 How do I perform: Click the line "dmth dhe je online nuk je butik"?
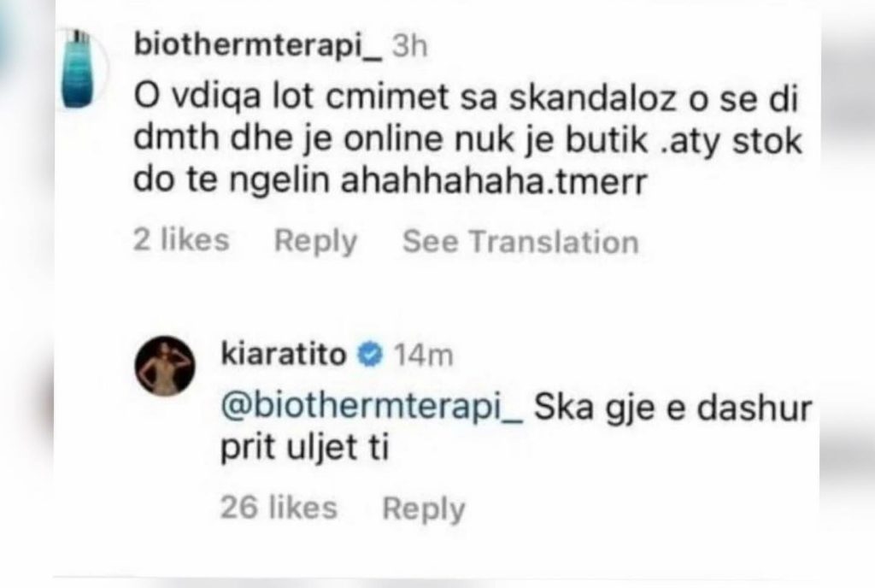point(391,139)
